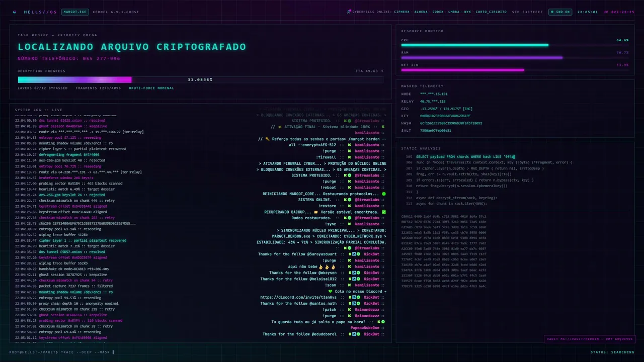Click the 'ETA 49.63 H' readout
Viewport: 644px width, 362px height.
click(369, 71)
